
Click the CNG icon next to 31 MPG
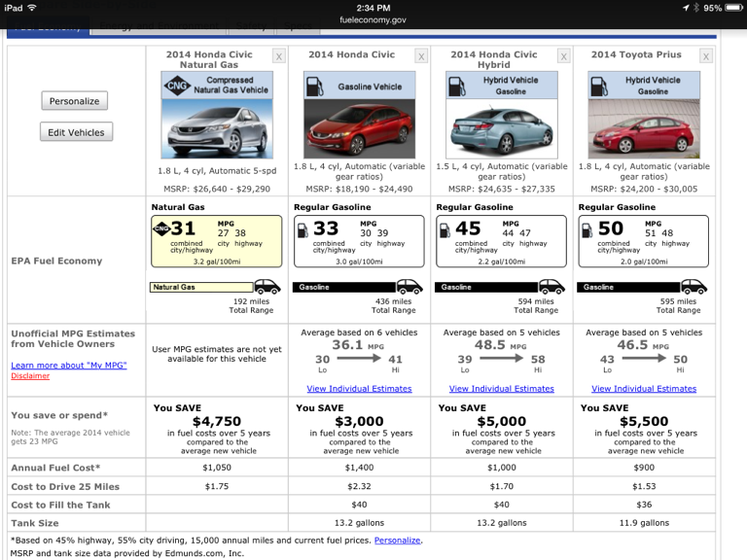(161, 228)
